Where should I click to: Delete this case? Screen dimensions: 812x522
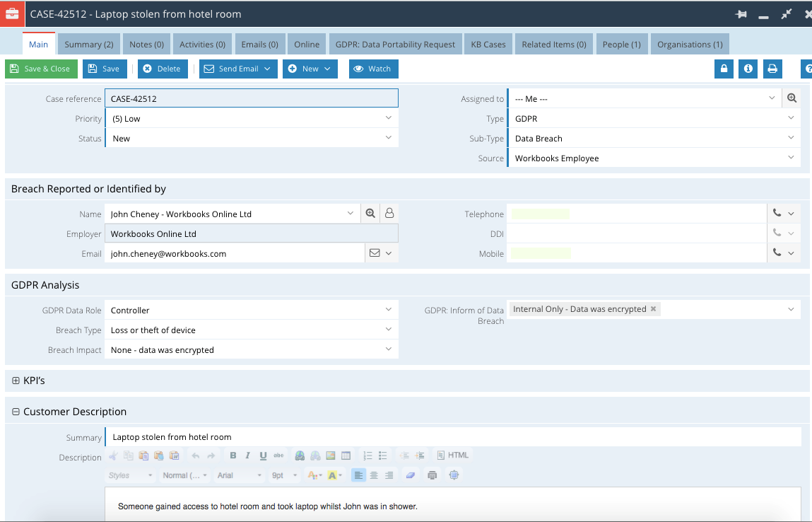click(163, 69)
